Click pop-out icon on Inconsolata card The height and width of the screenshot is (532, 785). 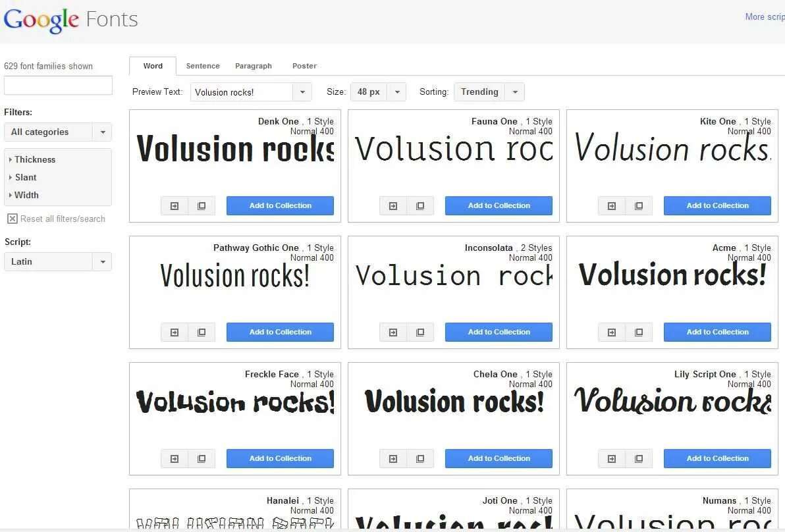pos(421,332)
